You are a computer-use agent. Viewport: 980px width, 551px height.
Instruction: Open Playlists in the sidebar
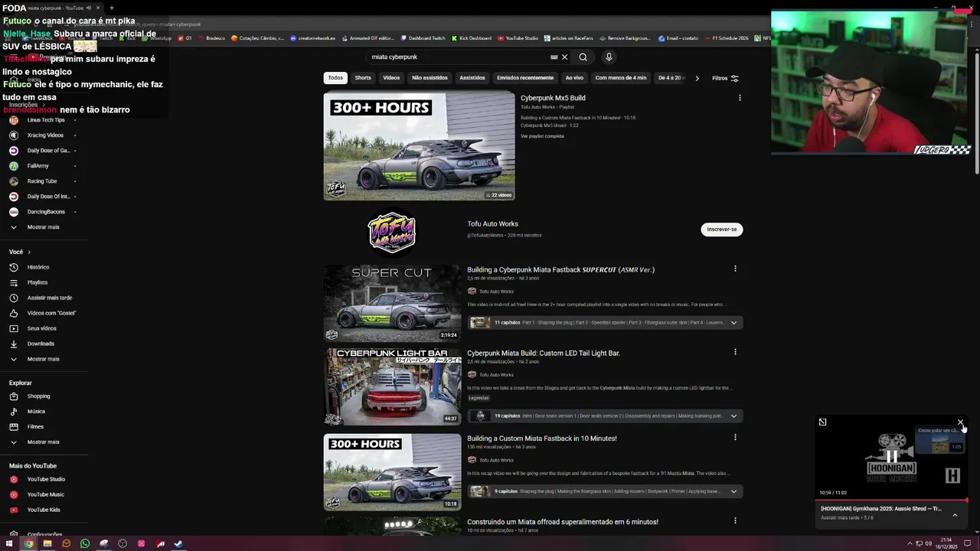coord(38,282)
